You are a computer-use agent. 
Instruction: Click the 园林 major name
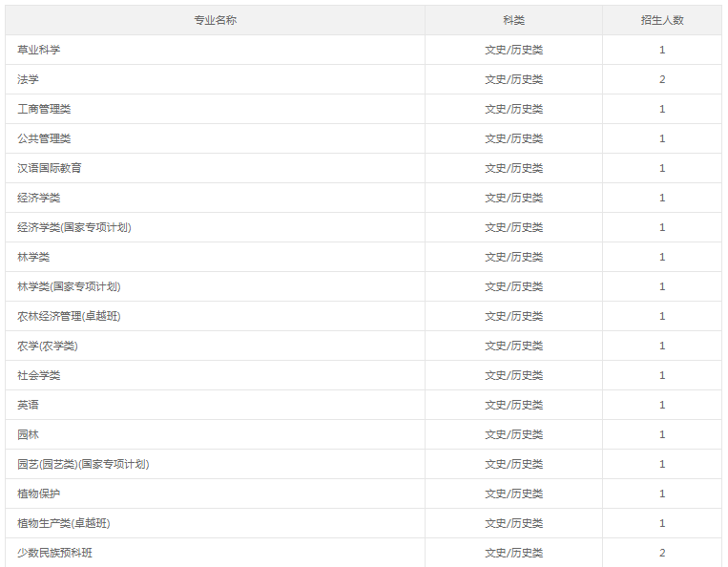[x=28, y=434]
